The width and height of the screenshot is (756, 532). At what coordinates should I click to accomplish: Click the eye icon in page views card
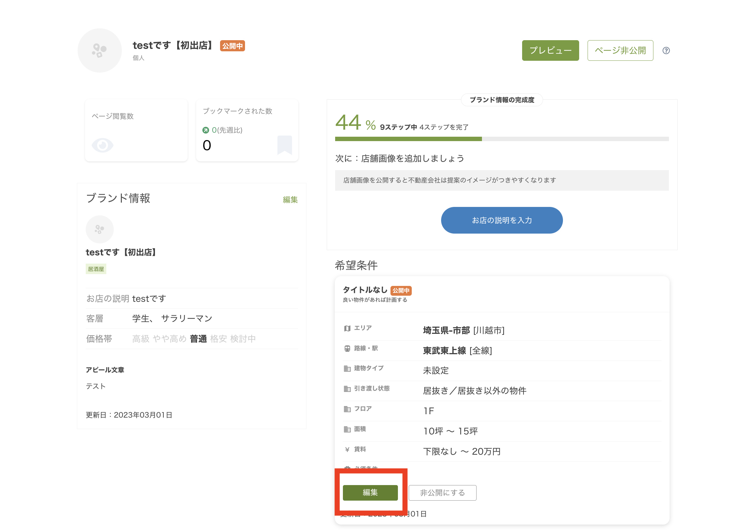(102, 145)
